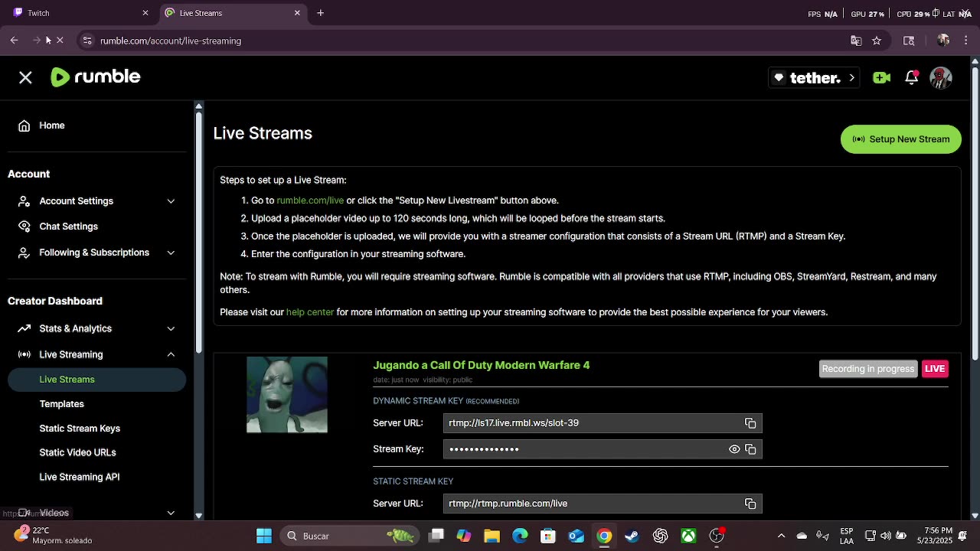Open the camera upload/go live icon

(881, 77)
